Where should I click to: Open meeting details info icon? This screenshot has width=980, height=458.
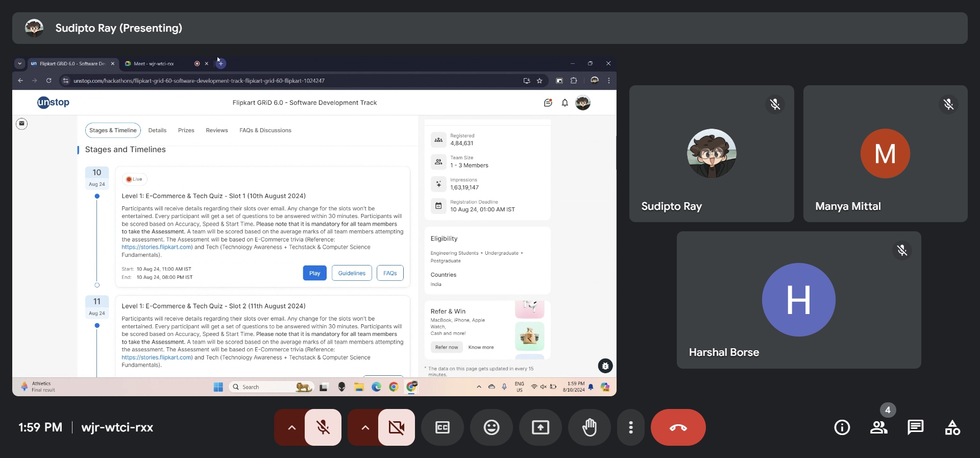[842, 427]
